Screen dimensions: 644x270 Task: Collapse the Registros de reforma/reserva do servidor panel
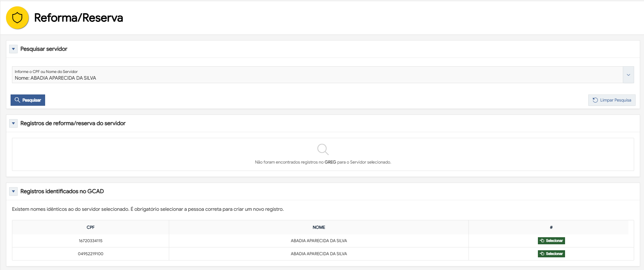[13, 123]
